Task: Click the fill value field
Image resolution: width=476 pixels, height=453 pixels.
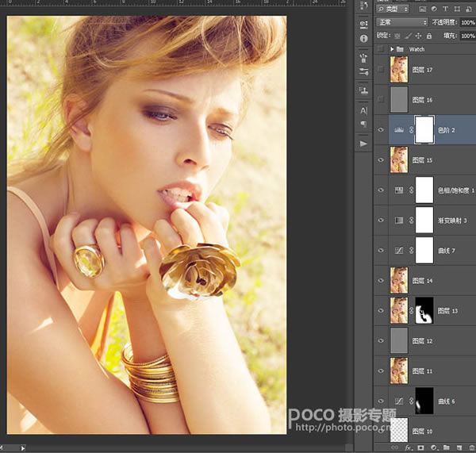Action: (x=468, y=36)
